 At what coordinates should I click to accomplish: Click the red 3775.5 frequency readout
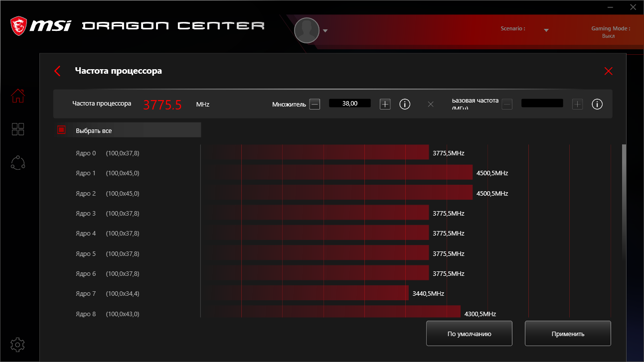[x=162, y=105]
